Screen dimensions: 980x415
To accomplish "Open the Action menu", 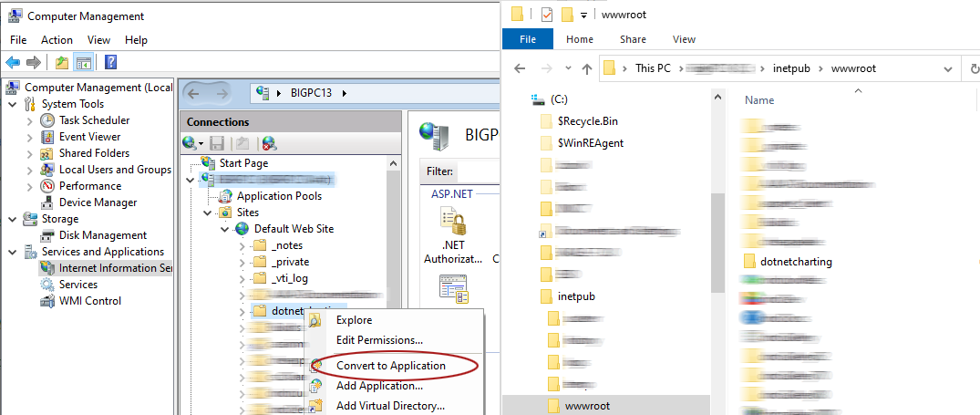I will coord(57,40).
